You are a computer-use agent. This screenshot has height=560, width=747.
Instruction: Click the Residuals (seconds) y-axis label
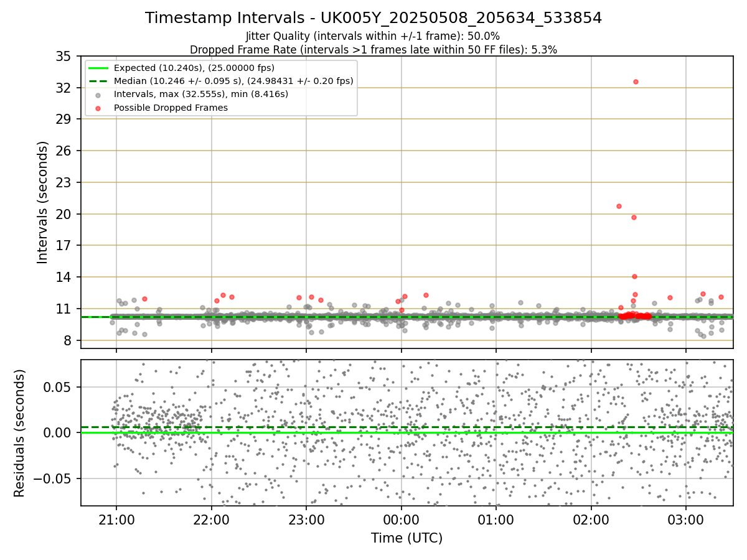(x=19, y=433)
